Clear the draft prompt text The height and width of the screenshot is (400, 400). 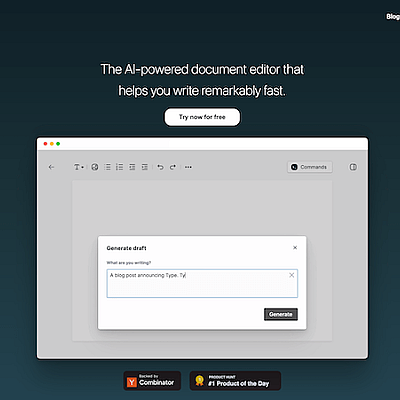[x=291, y=275]
